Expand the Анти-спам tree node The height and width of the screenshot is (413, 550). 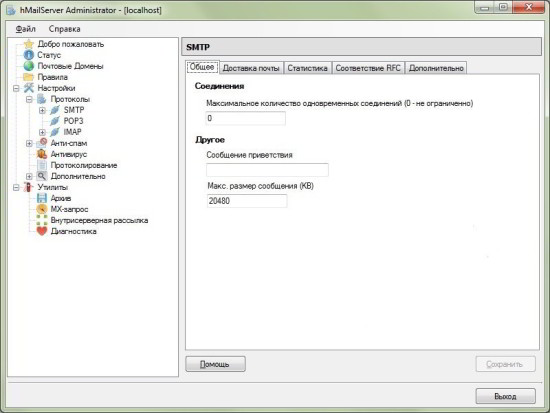[x=29, y=143]
